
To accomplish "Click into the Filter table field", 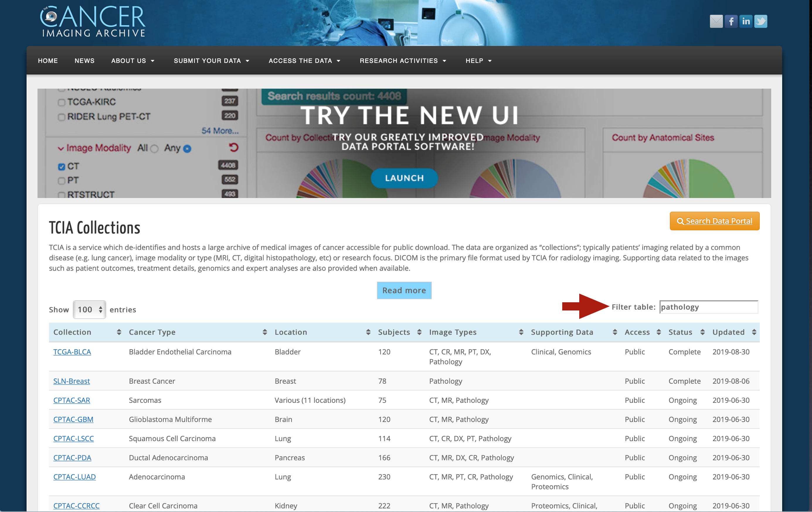I will 709,307.
